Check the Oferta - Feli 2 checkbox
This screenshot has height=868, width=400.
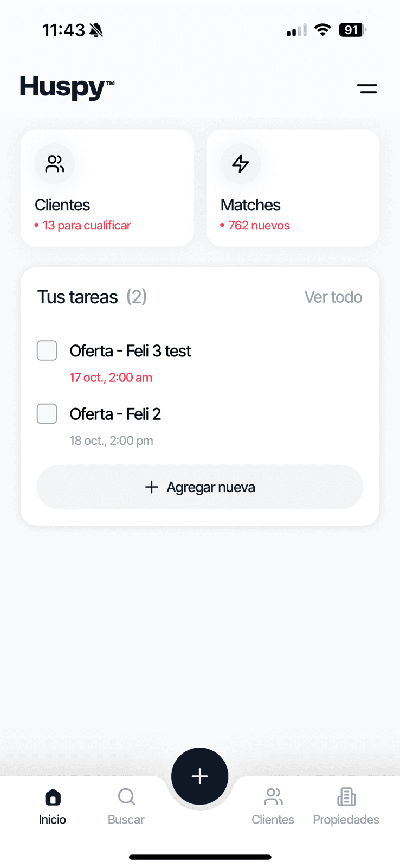pyautogui.click(x=47, y=414)
